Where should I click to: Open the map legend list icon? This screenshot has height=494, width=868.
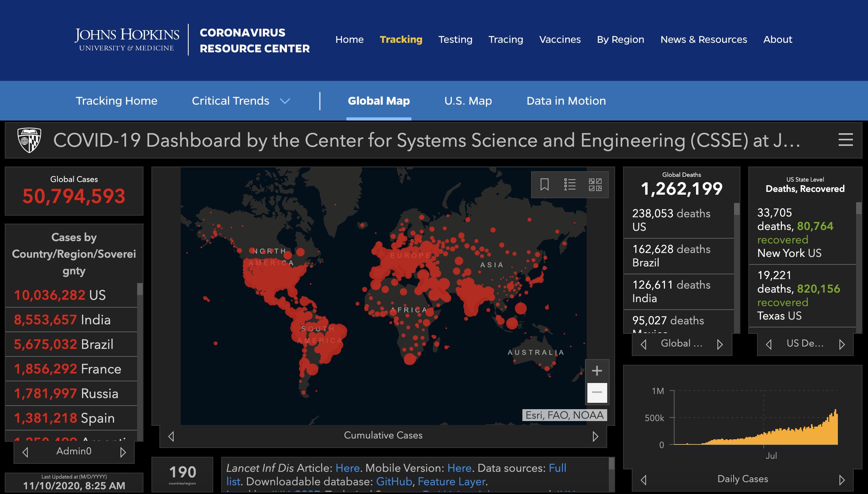pos(570,184)
